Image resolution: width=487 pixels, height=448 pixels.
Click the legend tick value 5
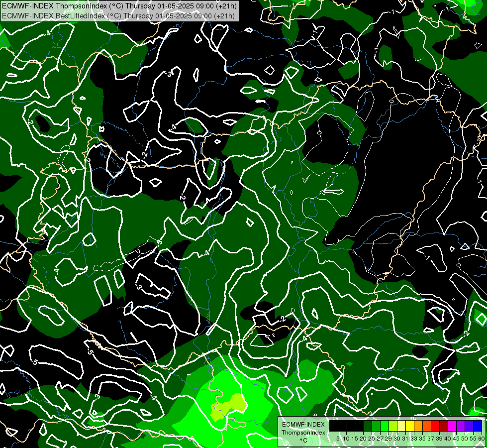point(338,439)
